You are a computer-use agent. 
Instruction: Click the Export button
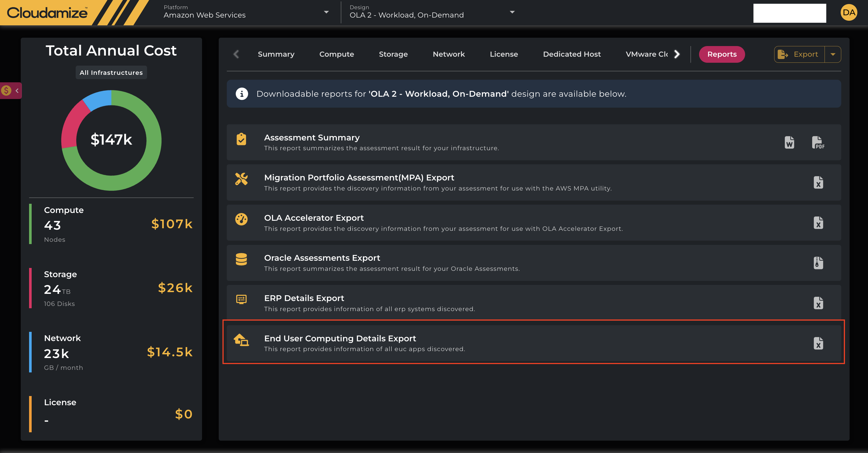coord(799,54)
